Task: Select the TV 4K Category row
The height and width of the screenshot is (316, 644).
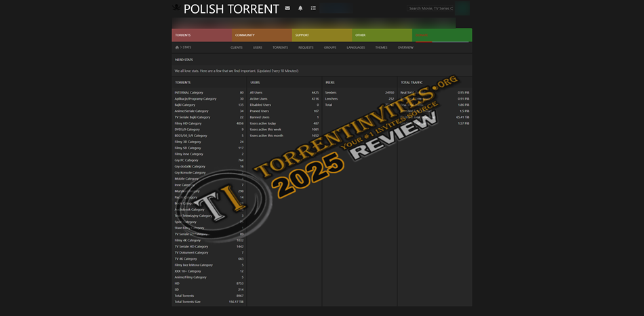Action: point(209,259)
